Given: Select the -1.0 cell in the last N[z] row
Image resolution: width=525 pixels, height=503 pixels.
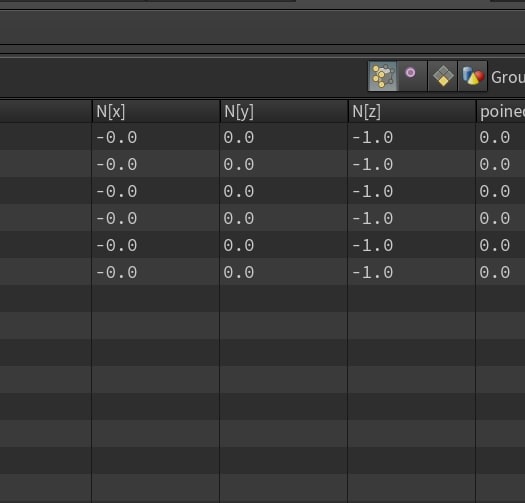Looking at the screenshot, I should [412, 272].
